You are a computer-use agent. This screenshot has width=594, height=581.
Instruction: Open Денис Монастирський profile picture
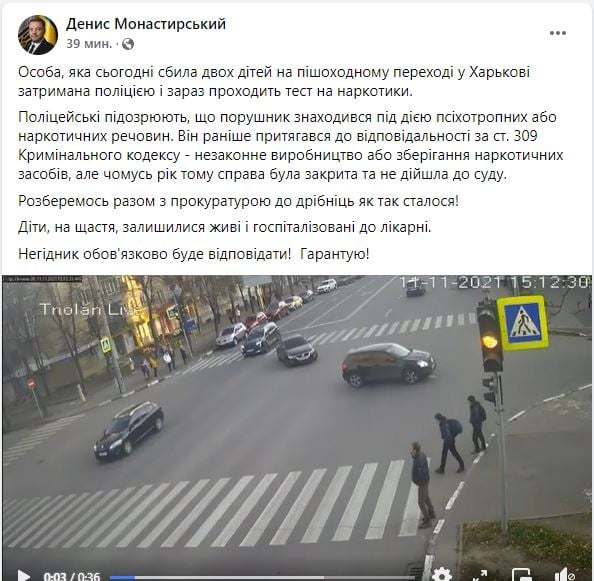click(x=38, y=35)
